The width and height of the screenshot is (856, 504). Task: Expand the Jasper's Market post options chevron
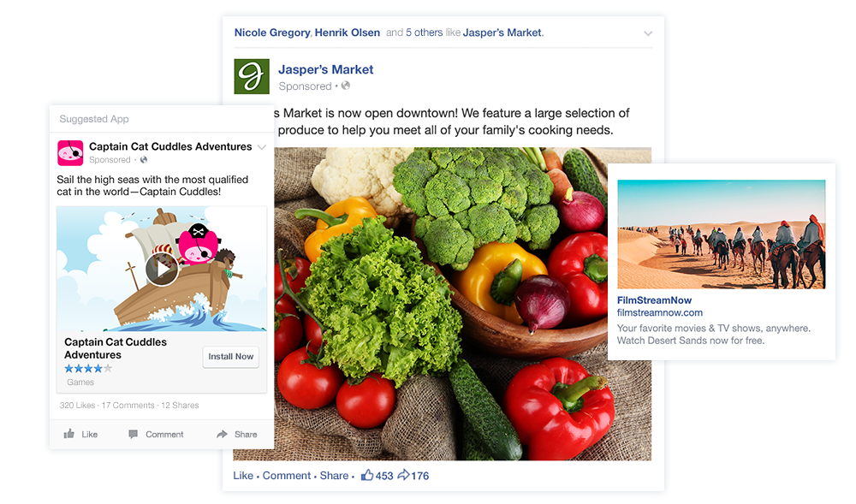[x=648, y=33]
